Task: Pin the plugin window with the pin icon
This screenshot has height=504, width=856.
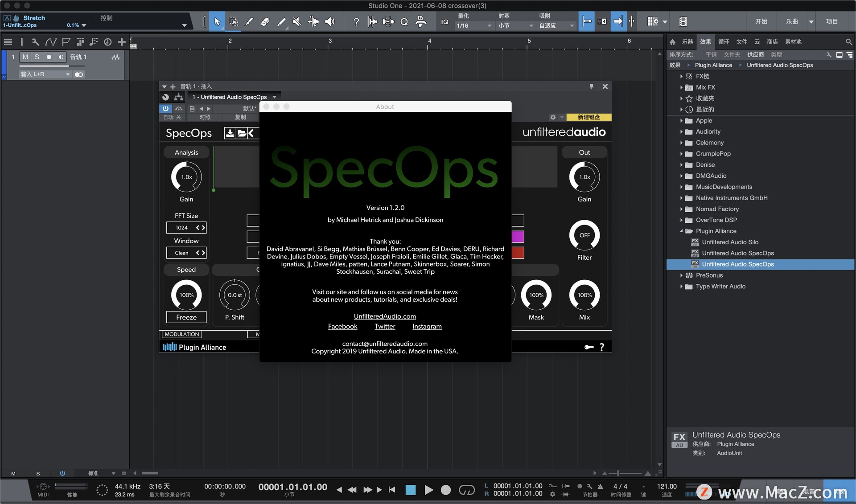Action: [x=592, y=86]
